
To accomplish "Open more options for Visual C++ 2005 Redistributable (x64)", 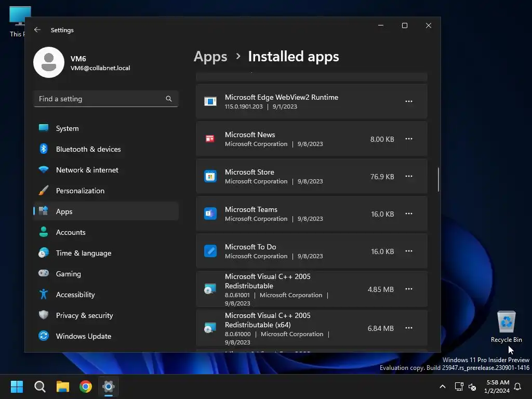I will pos(409,328).
